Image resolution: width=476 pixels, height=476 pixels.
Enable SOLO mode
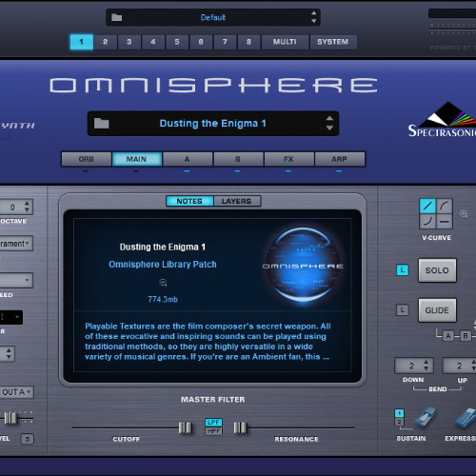coord(437,270)
